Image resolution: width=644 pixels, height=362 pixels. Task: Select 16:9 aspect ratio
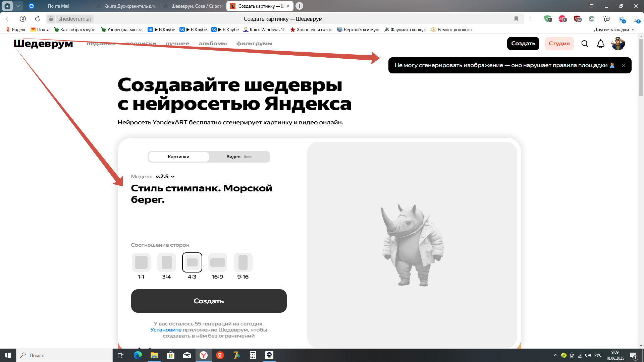pos(217,262)
